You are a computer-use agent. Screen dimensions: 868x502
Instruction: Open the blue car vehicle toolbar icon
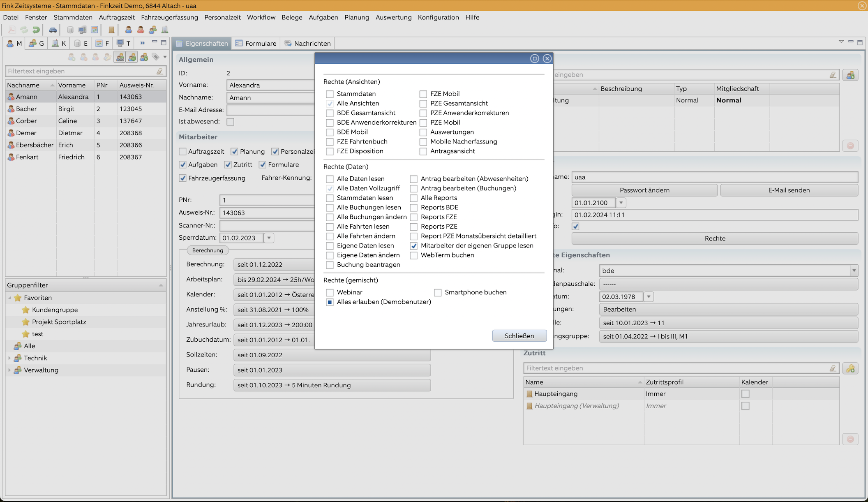[x=53, y=30]
